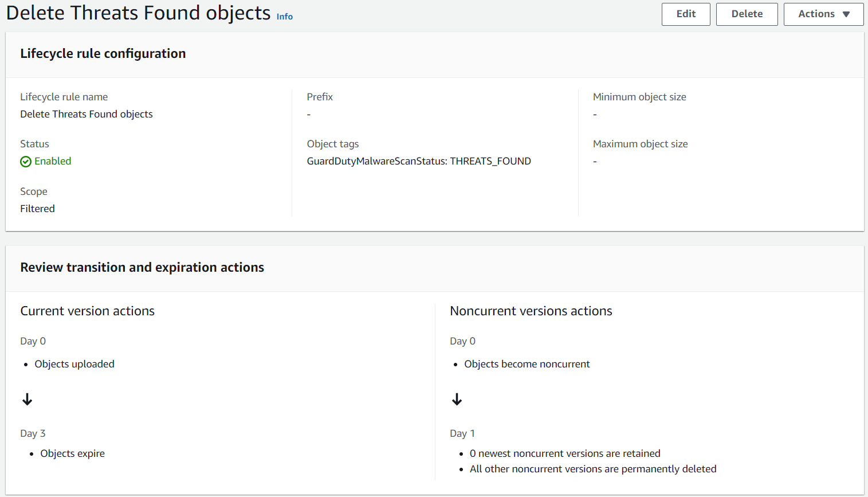
Task: Click the green Enabled status check icon
Action: [x=25, y=161]
